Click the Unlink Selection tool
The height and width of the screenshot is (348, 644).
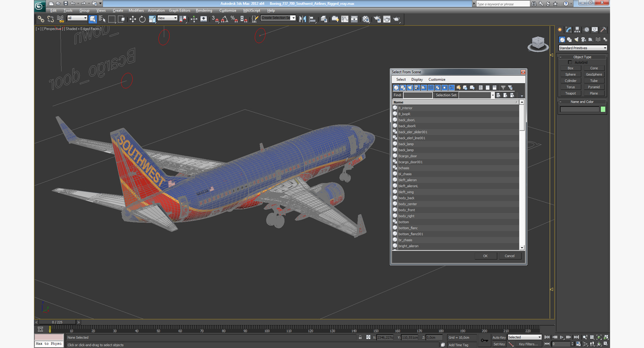tap(50, 19)
